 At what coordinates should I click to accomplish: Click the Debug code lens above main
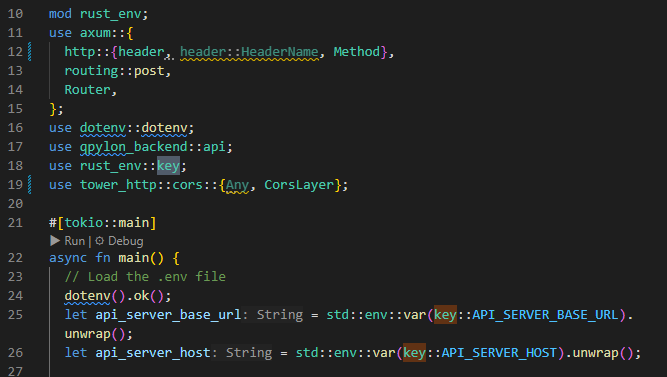[x=125, y=241]
